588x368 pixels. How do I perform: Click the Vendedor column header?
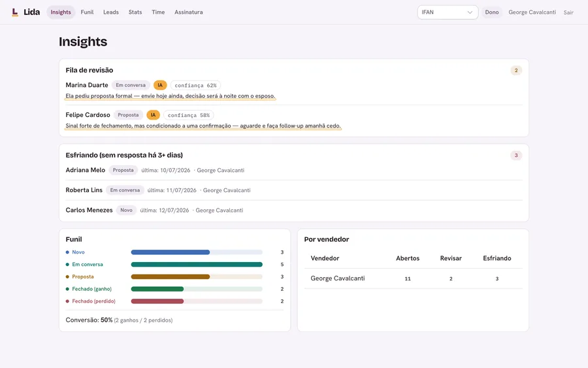click(x=325, y=258)
